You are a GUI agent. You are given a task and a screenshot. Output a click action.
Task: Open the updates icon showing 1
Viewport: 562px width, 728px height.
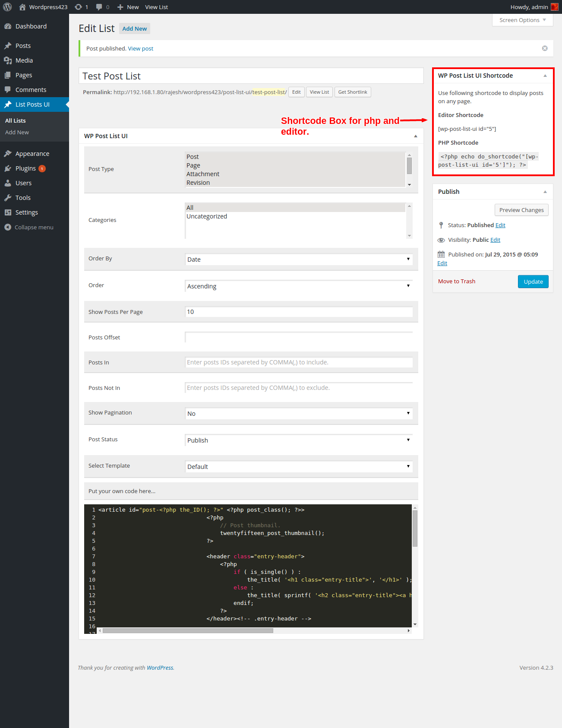click(x=78, y=7)
